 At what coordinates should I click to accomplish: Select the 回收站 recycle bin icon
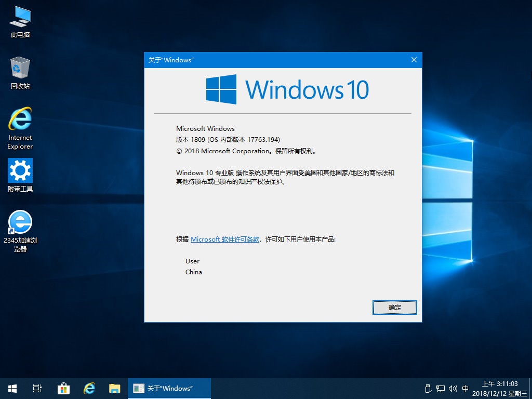coord(20,73)
